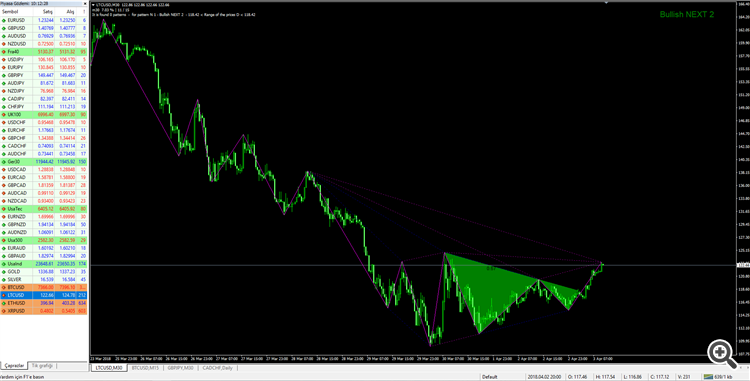
Task: Open the GBPJPY,M30 chart tab
Action: (180, 368)
